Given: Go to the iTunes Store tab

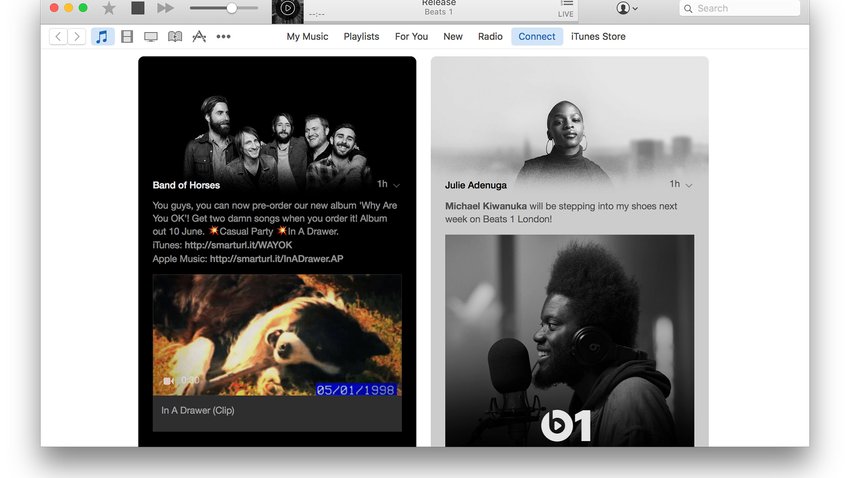Looking at the screenshot, I should tap(598, 36).
